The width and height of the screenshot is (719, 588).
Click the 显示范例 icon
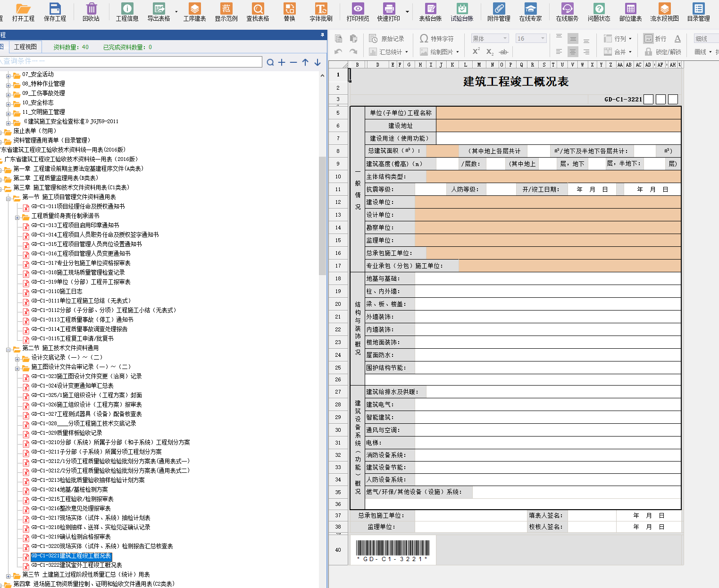[x=226, y=12]
